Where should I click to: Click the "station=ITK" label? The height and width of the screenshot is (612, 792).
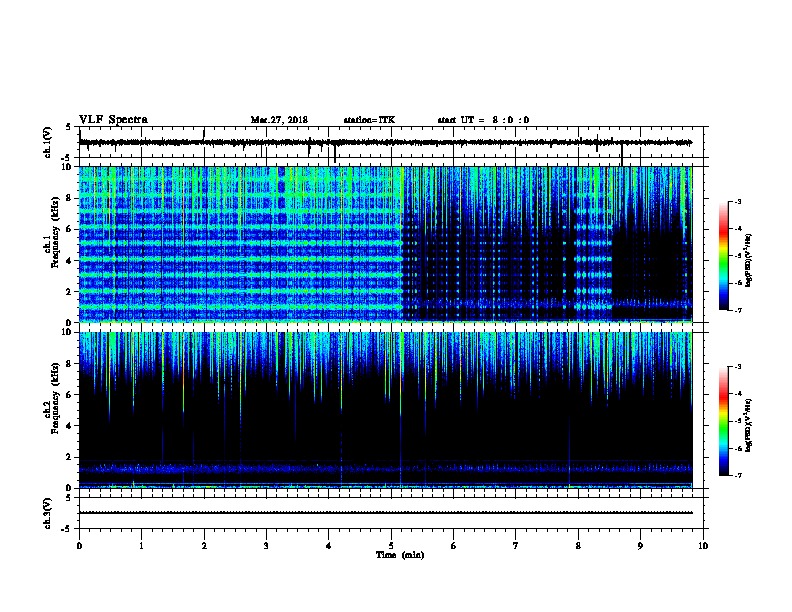369,120
